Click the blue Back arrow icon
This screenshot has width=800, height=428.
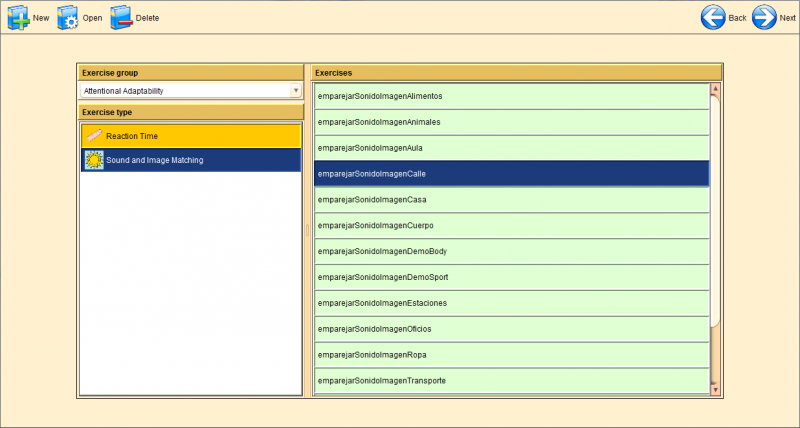(713, 17)
